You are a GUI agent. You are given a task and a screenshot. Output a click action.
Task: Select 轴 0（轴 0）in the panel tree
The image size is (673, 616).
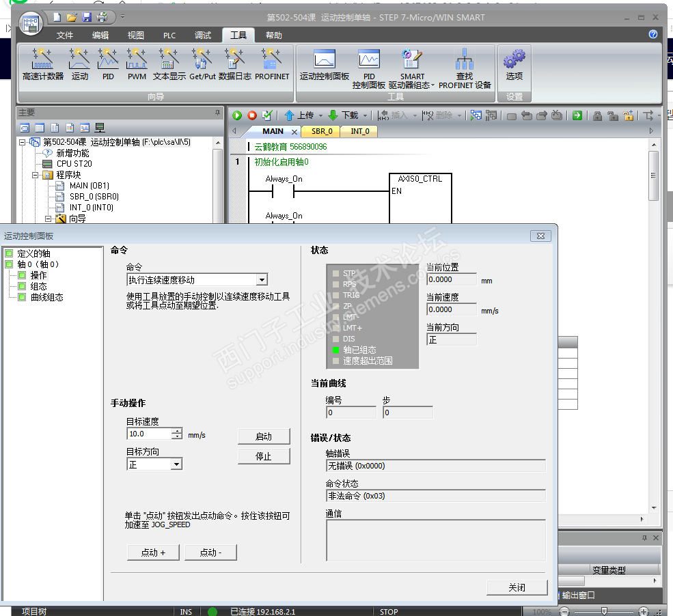tap(38, 264)
